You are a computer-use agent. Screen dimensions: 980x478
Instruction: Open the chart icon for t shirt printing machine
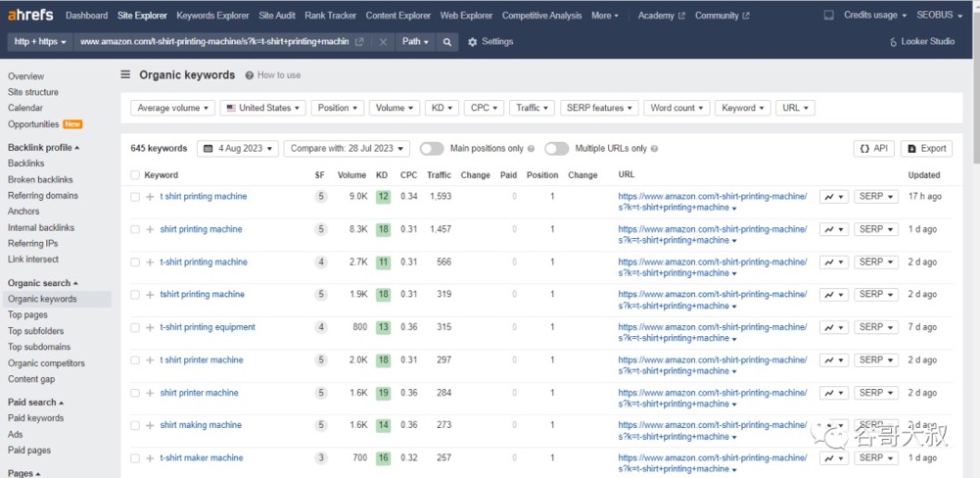pos(834,197)
